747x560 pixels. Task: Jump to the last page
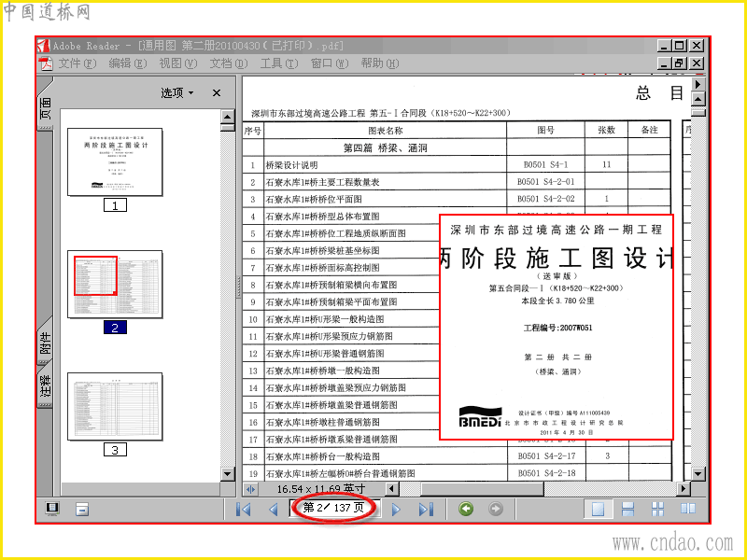click(x=426, y=509)
